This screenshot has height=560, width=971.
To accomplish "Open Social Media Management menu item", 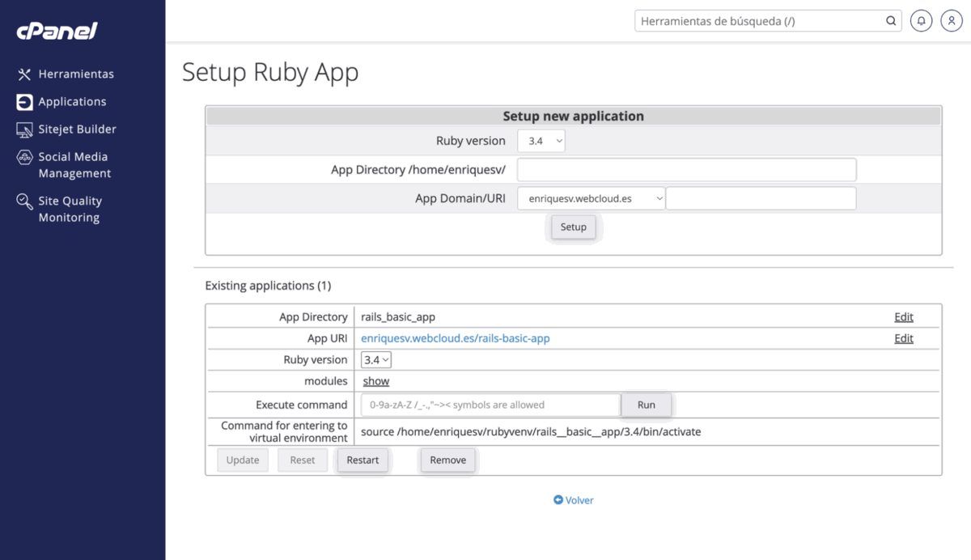I will click(x=74, y=165).
